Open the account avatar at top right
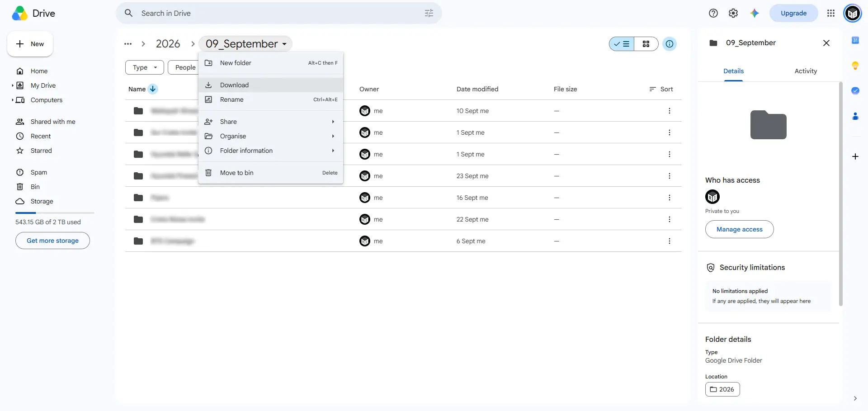Viewport: 868px width, 411px height. pos(853,14)
